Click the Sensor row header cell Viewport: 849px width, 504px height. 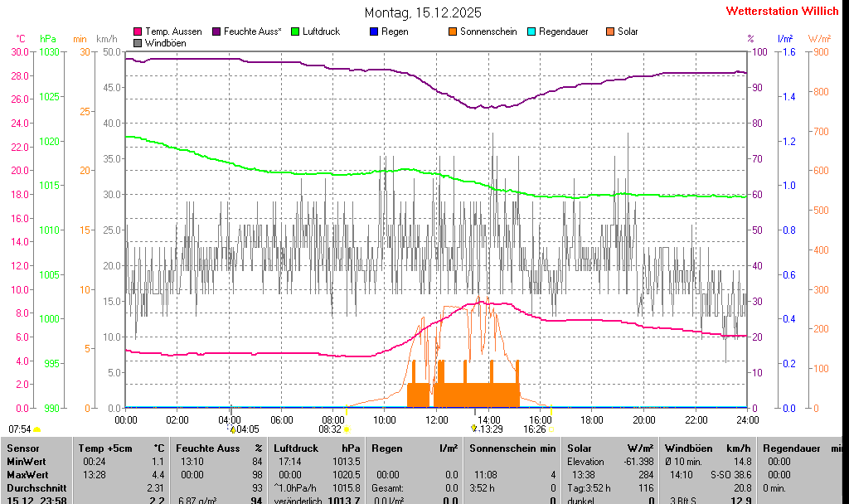tap(23, 448)
